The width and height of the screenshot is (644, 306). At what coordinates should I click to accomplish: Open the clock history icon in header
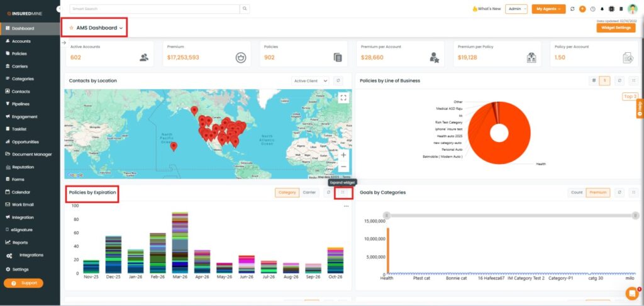pos(592,9)
